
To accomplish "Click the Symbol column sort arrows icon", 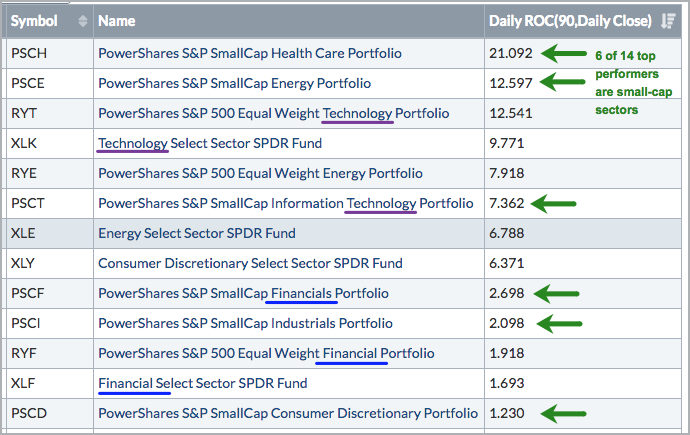I will 82,21.
